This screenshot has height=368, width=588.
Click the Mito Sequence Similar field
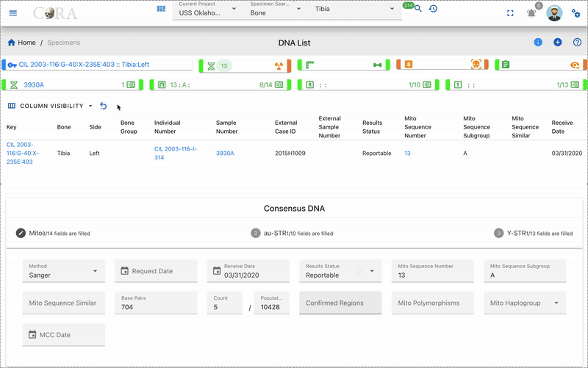click(64, 303)
